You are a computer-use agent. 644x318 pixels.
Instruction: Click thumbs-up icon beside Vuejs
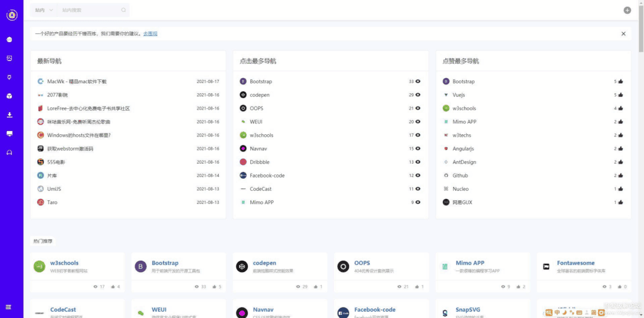pos(621,95)
